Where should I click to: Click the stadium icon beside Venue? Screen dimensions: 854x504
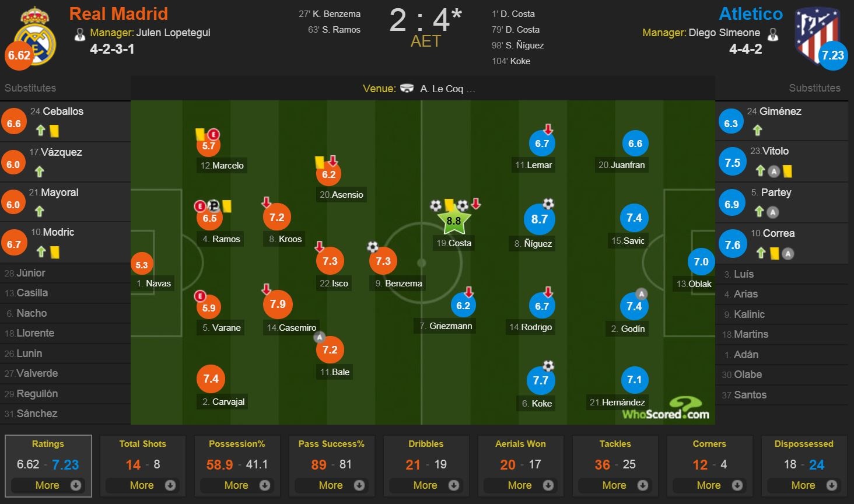[407, 89]
